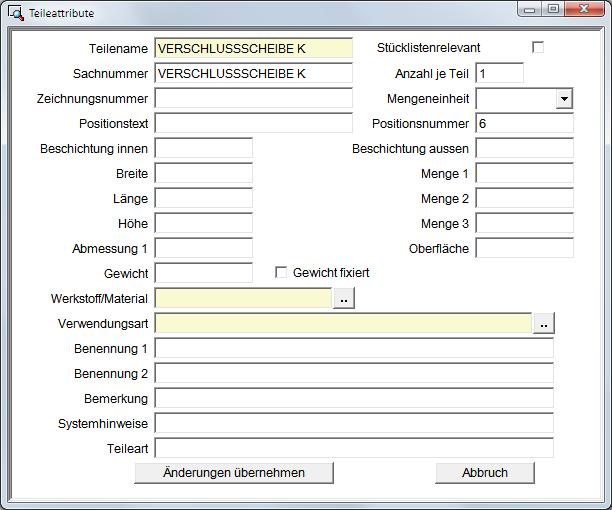Click the Teileattribute window title icon

[16, 11]
